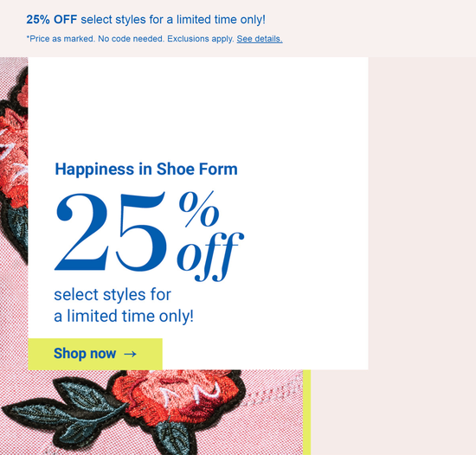Open the See details link
The width and height of the screenshot is (476, 455).
(x=260, y=39)
